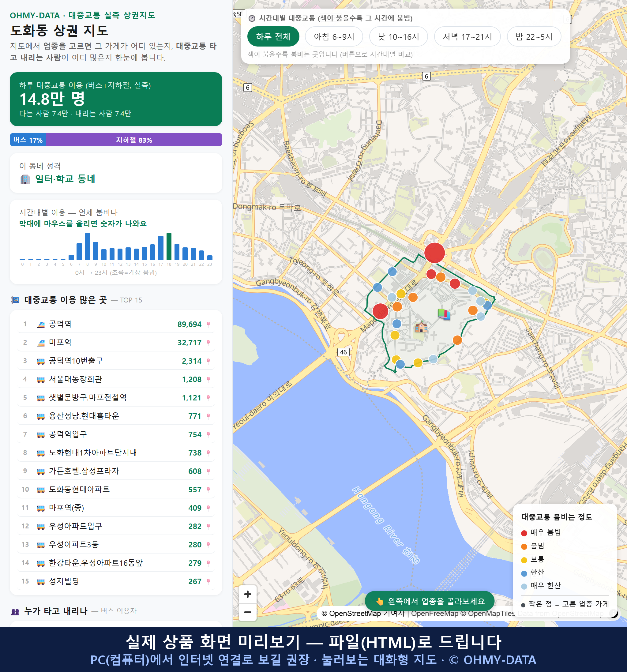627x672 pixels.
Task: Click the 왼쪽에서 업종을 골라보세요 hint button
Action: (430, 601)
